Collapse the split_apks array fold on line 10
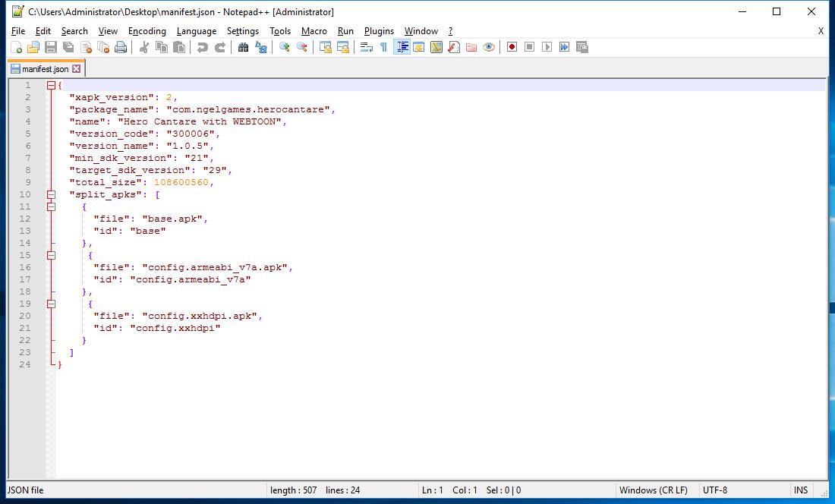Screen dimensions: 835x504 click(51, 194)
